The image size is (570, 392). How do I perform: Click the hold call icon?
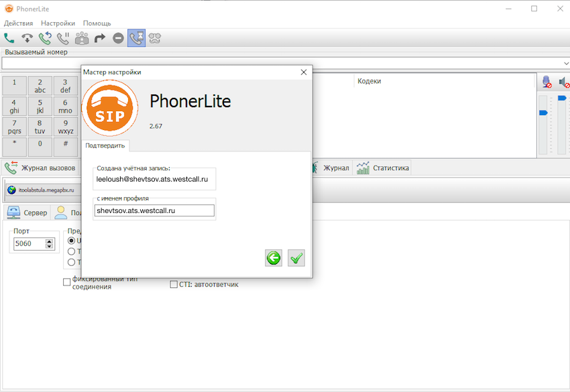[63, 38]
